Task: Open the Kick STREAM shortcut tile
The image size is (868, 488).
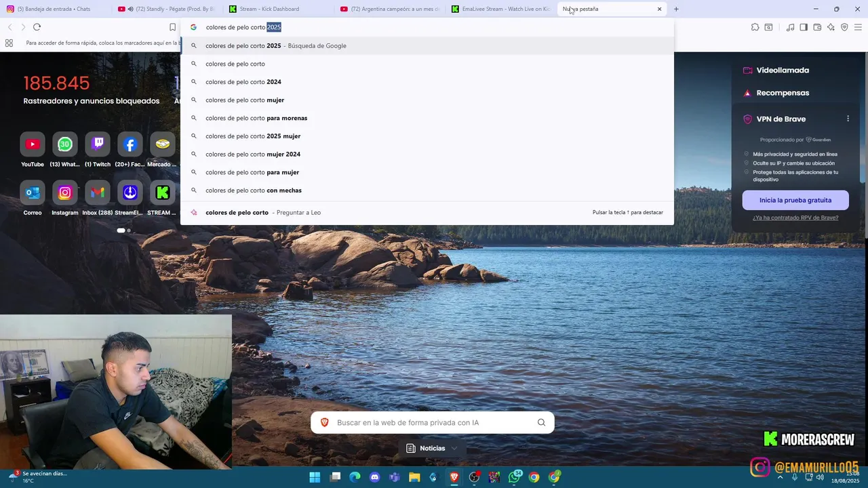Action: tap(163, 193)
